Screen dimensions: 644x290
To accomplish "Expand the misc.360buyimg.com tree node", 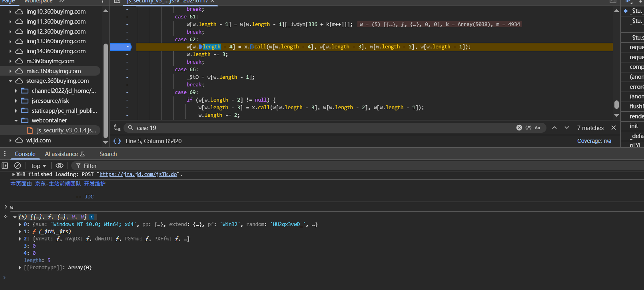I will (x=10, y=71).
